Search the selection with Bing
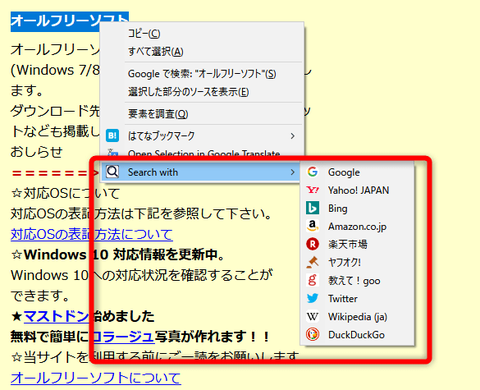This screenshot has width=480, height=390. pos(357,208)
